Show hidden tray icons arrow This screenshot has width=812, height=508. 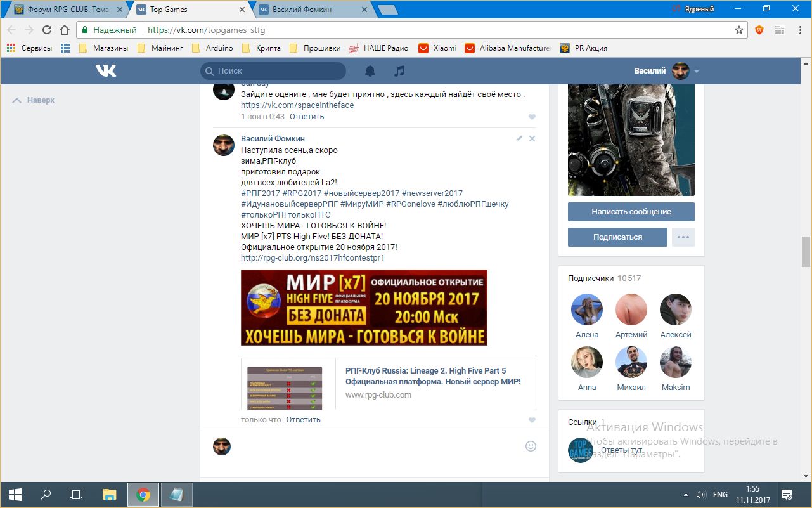[x=686, y=495]
